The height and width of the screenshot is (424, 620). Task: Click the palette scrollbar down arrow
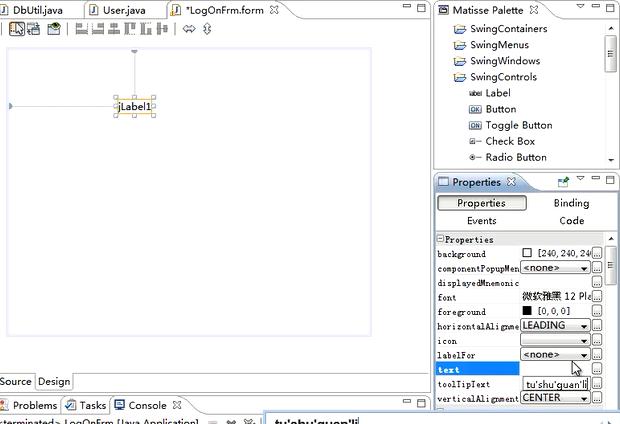coord(611,160)
